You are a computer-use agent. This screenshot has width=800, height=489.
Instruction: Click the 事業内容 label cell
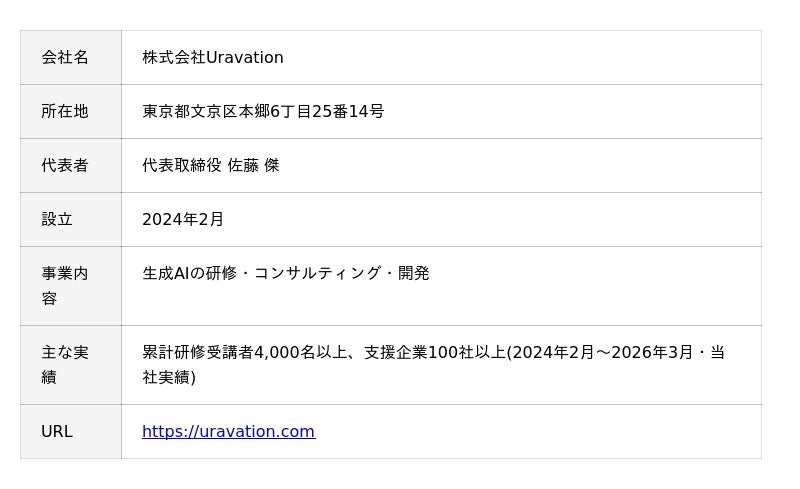71,286
